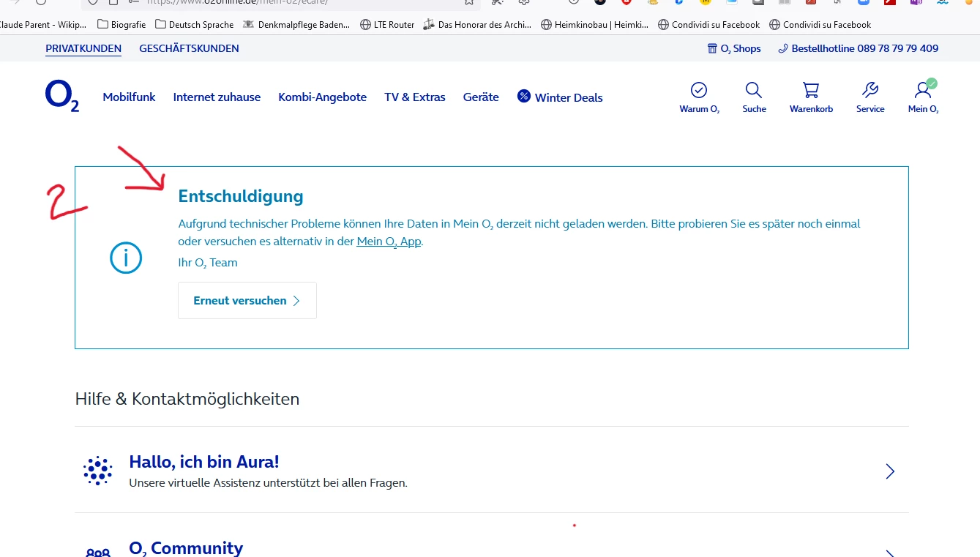Open the Internet zuhause menu

coord(217,97)
